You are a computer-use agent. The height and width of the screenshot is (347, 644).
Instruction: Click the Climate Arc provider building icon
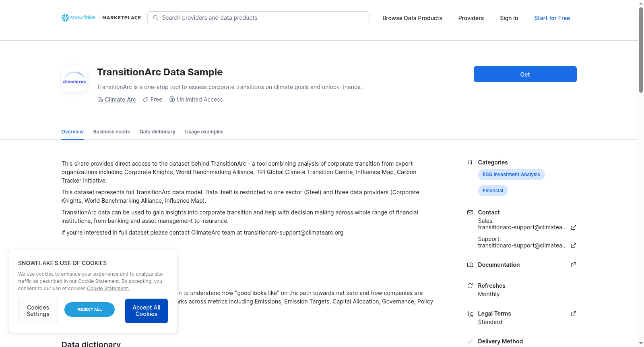[x=100, y=100]
